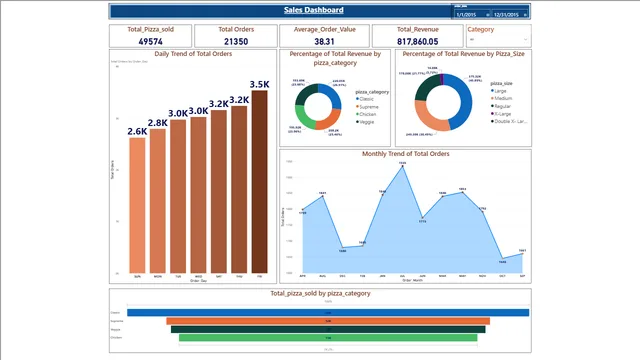Click green Chicken slice in category donut
640x360 pixels.
(302, 118)
